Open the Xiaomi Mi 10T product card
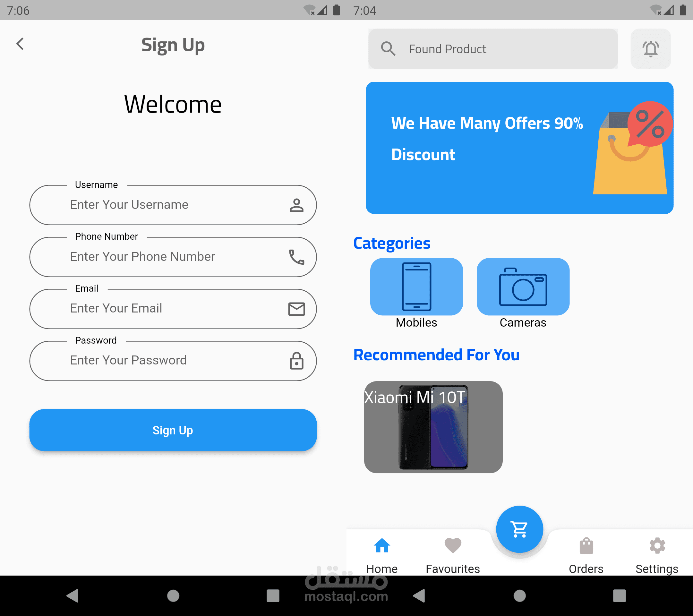Viewport: 693px width, 616px height. tap(433, 427)
